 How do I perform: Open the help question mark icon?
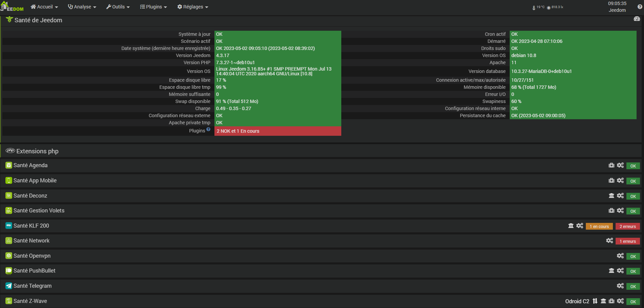point(640,7)
